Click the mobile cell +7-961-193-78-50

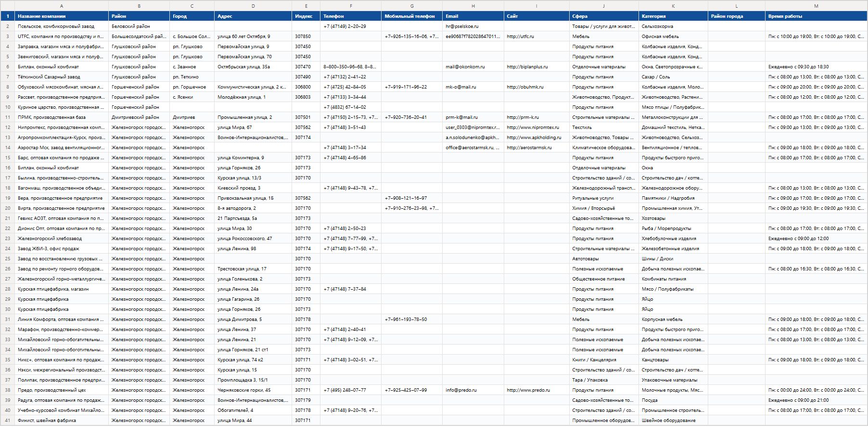tap(412, 319)
